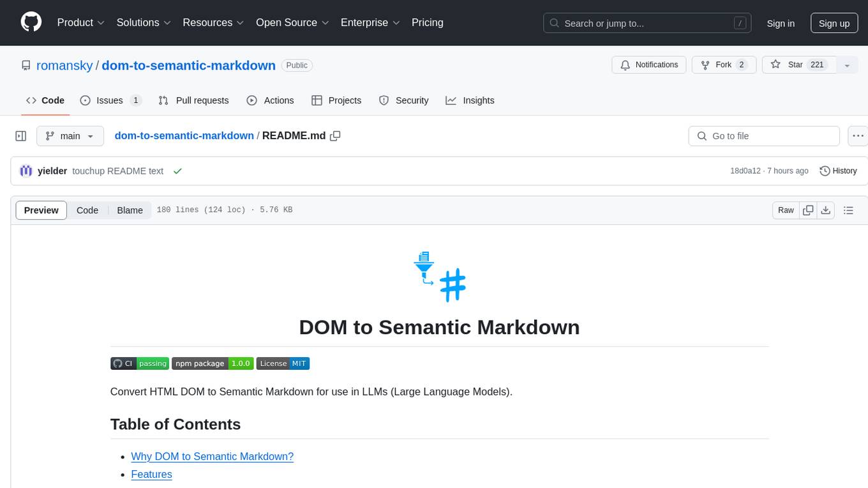Jump to the Features section
868x488 pixels.
151,475
